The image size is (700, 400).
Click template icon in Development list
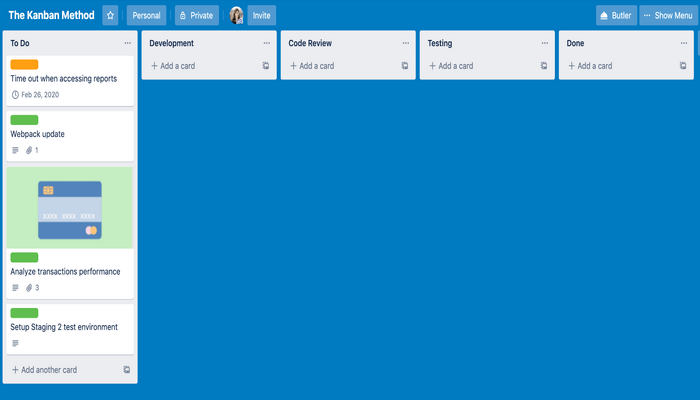(266, 66)
